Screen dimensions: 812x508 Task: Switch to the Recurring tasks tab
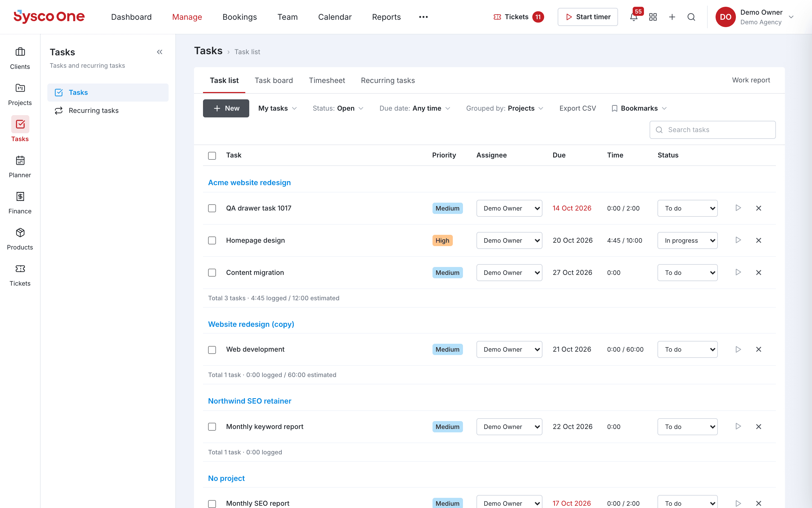pyautogui.click(x=388, y=80)
